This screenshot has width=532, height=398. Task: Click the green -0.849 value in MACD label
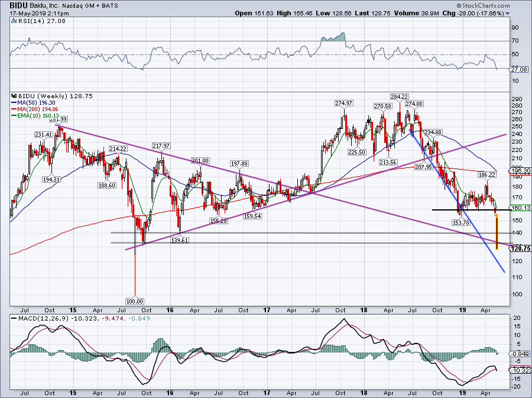[x=139, y=319]
